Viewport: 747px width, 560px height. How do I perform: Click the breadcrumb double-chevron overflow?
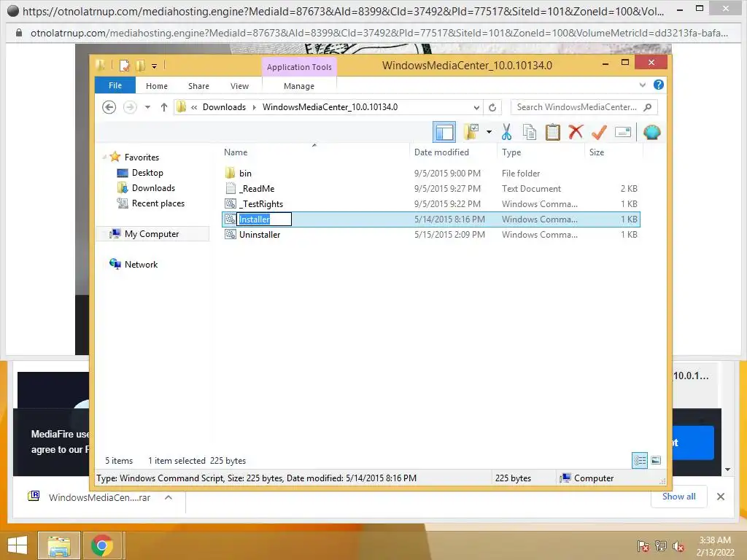(x=194, y=107)
